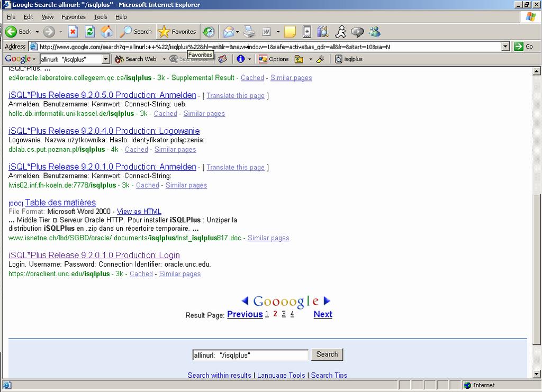Click the Up folder icon on the Google toolbar
Screen dimensions: 542x392
click(x=299, y=59)
